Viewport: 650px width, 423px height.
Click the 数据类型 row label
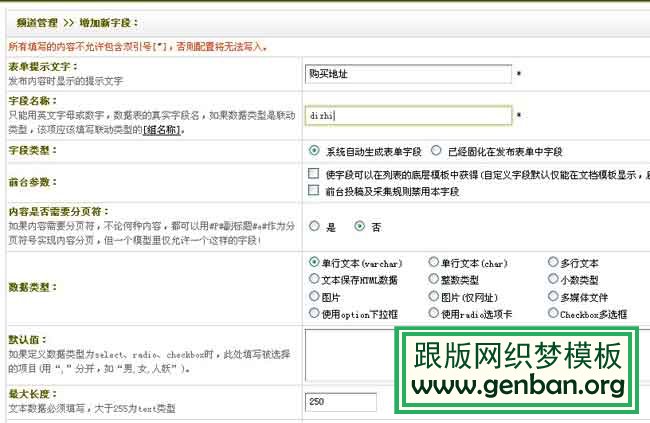pyautogui.click(x=32, y=287)
